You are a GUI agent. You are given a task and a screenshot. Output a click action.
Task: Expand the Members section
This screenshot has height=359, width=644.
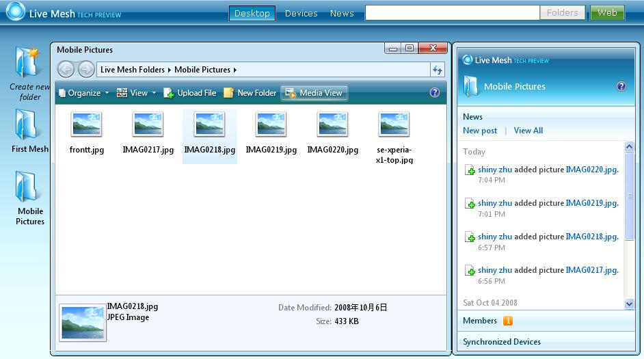[x=546, y=321]
